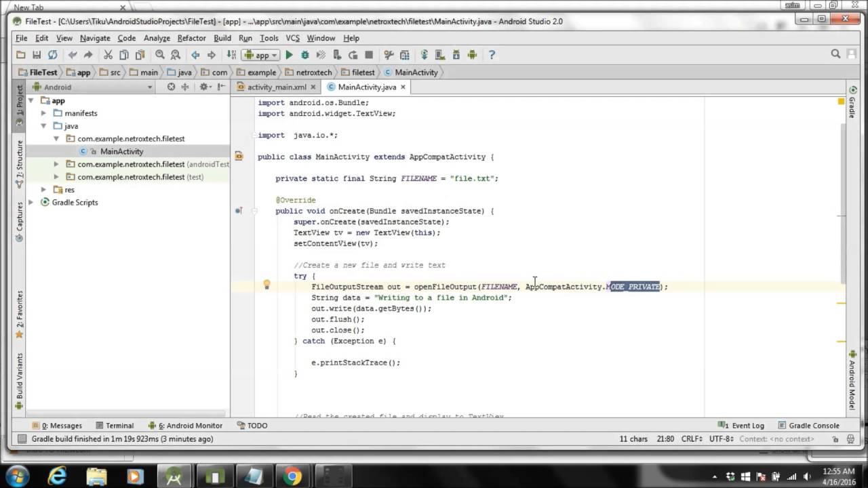Open the VCS menu
Viewport: 868px width, 488px height.
292,38
